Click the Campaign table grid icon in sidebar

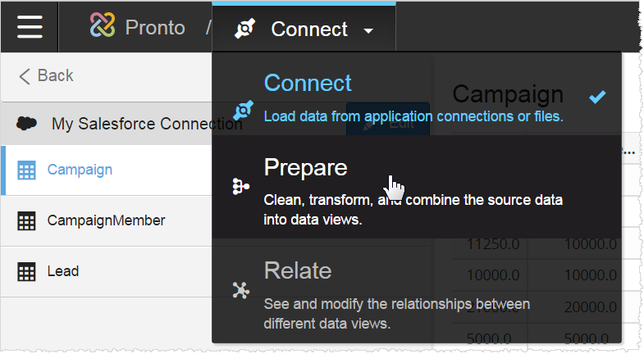pos(27,170)
